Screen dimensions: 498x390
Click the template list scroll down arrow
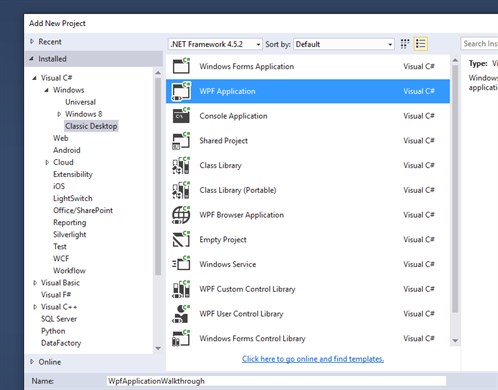(x=455, y=341)
